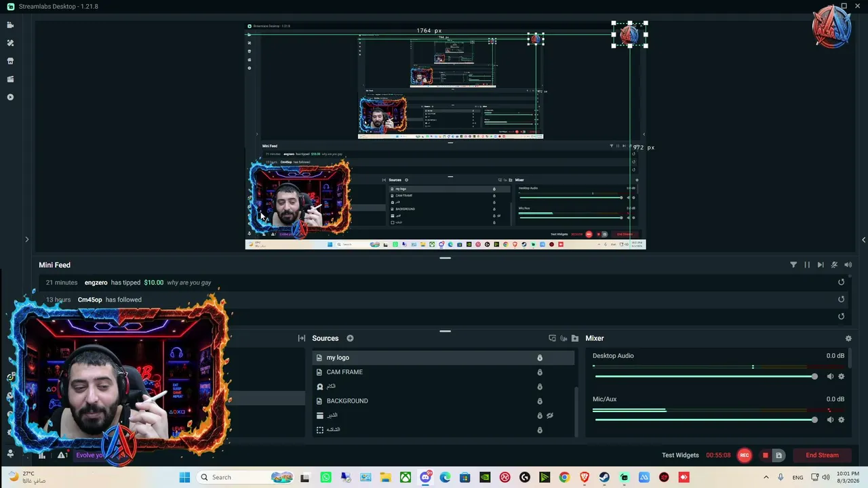Toggle the lock on the webcam source
Image resolution: width=868 pixels, height=488 pixels.
coord(540,386)
